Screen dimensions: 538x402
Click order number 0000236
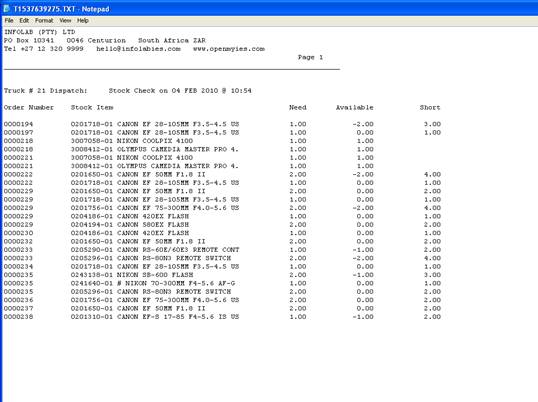click(x=19, y=300)
